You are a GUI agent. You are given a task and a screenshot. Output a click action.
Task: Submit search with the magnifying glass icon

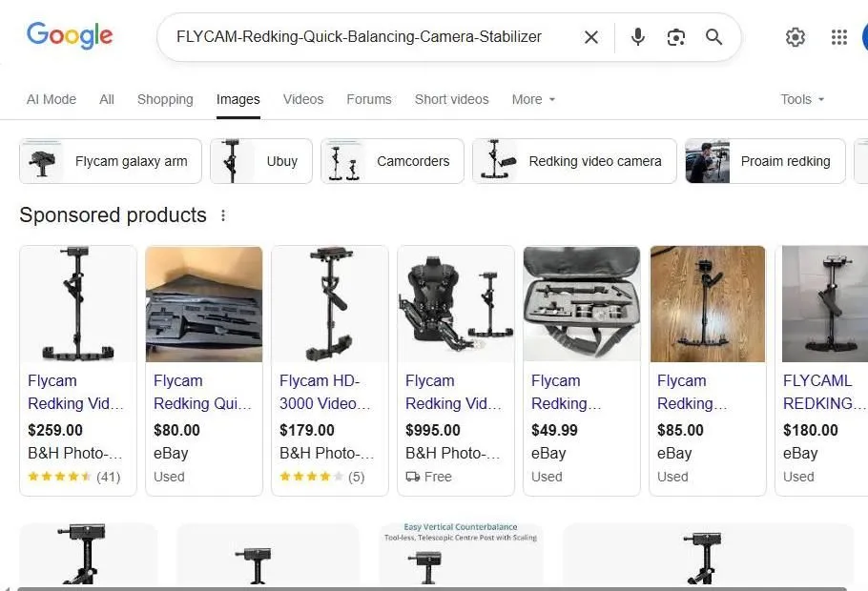(714, 37)
